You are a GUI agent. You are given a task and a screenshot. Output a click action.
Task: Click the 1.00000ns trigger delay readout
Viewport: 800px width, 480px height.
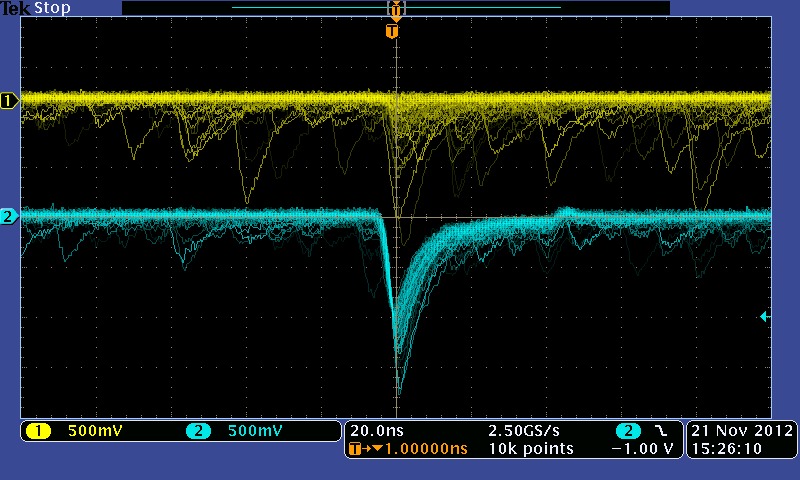(426, 449)
